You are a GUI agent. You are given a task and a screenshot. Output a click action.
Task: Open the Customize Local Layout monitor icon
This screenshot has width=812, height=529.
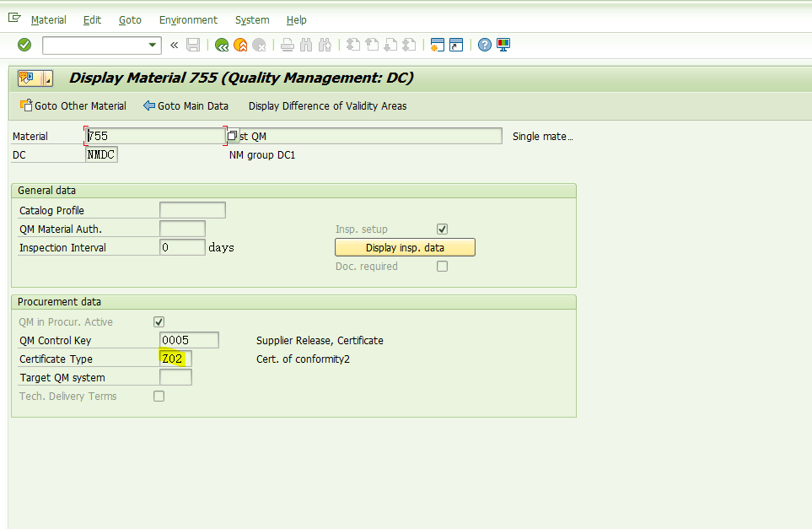pos(503,46)
